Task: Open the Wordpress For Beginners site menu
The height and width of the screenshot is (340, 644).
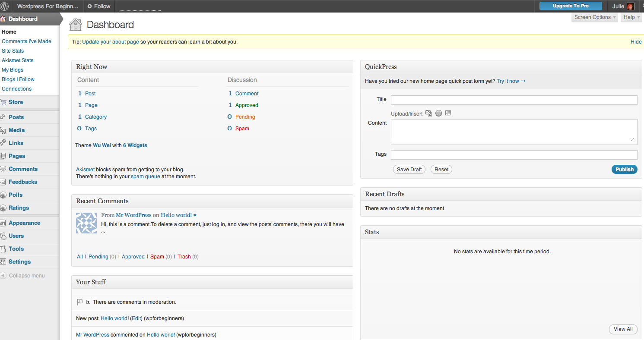Action: 48,6
